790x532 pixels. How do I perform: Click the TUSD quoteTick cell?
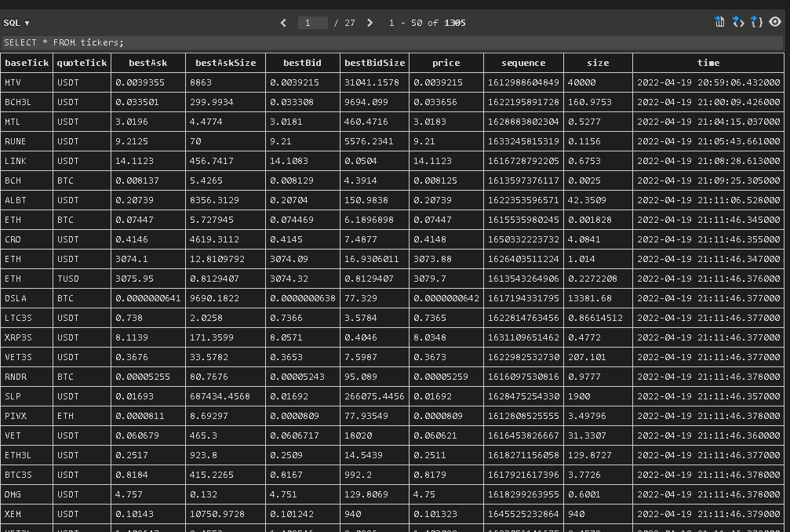coord(81,279)
